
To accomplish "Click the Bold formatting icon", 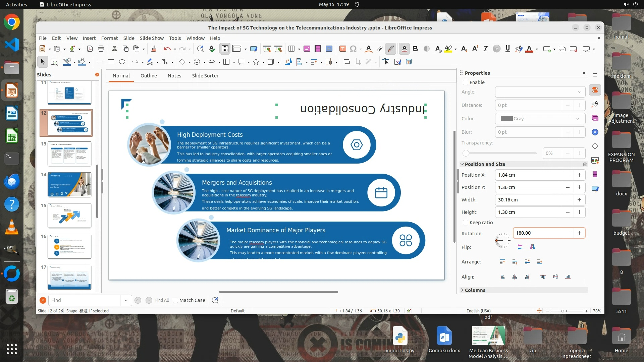I will pyautogui.click(x=415, y=49).
